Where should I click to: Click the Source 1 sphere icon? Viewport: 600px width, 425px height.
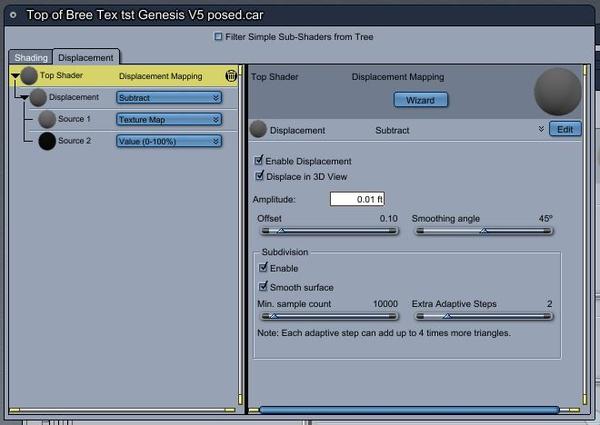coord(47,119)
